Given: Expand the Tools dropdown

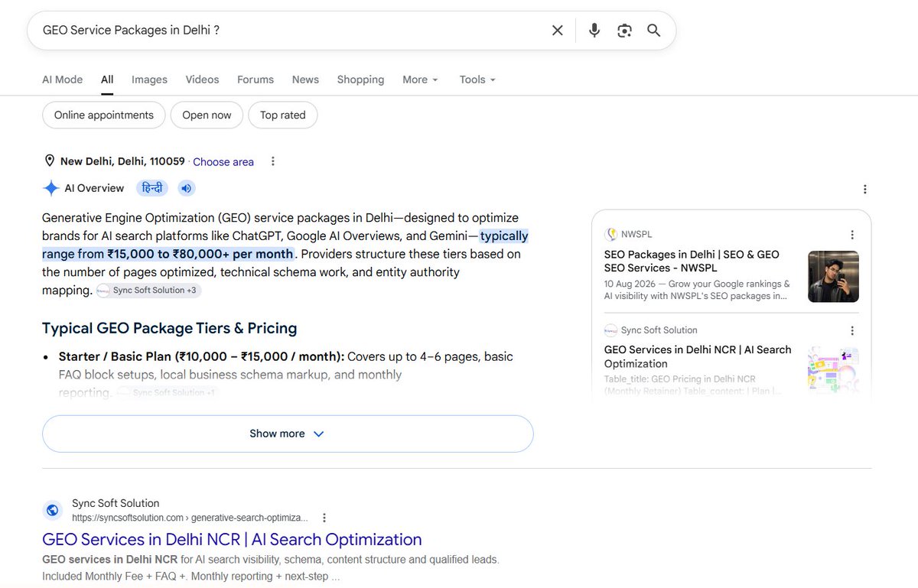Looking at the screenshot, I should (477, 80).
